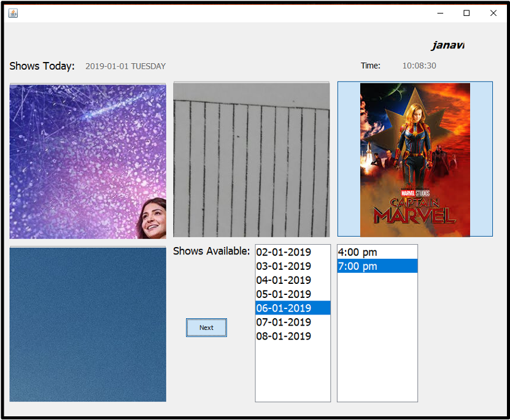Screen dimensions: 510x420
Task: Choose 03-01-2019 from the dates list
Action: tap(284, 265)
